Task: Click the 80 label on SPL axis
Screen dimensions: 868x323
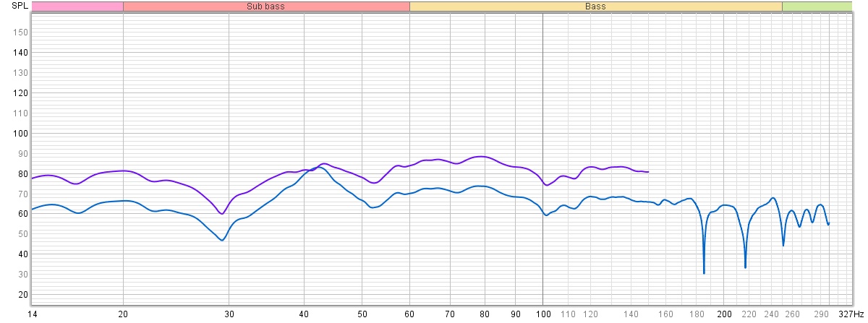Action: (x=22, y=174)
